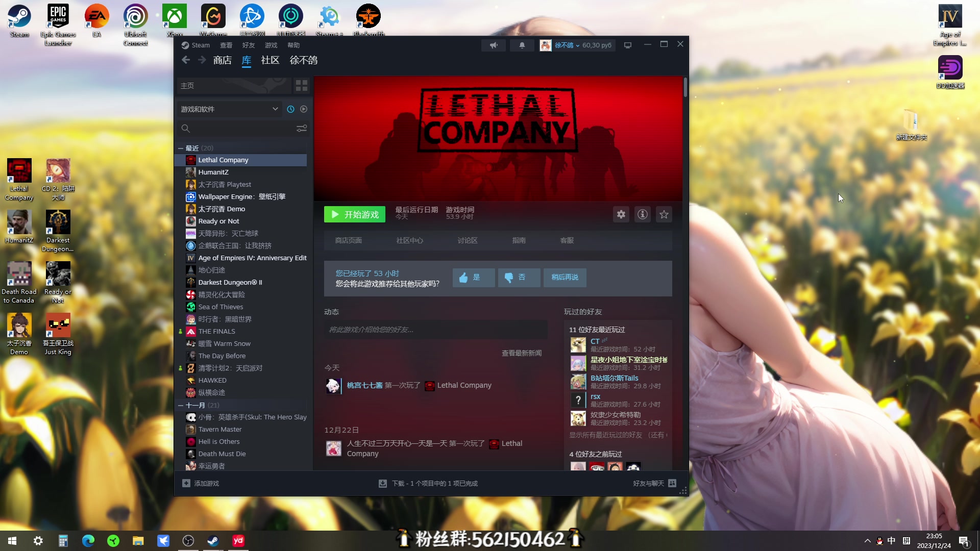This screenshot has height=551, width=980.
Task: Switch library to grid view icon
Action: coord(302,86)
